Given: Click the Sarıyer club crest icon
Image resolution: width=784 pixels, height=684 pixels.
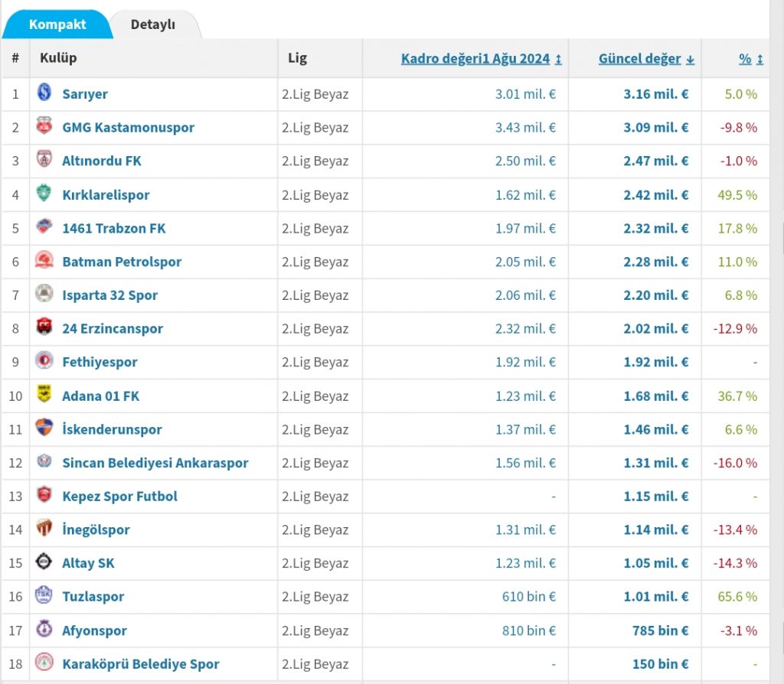Looking at the screenshot, I should click(44, 93).
